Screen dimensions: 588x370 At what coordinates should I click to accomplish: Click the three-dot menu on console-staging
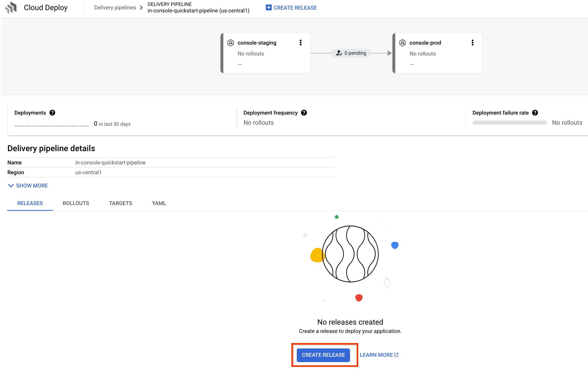point(301,43)
